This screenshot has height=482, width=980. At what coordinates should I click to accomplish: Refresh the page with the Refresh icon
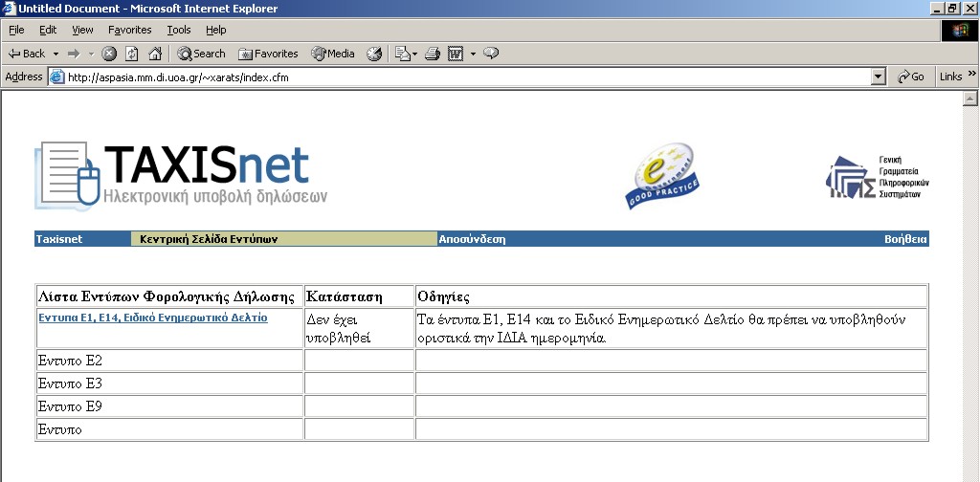(132, 55)
